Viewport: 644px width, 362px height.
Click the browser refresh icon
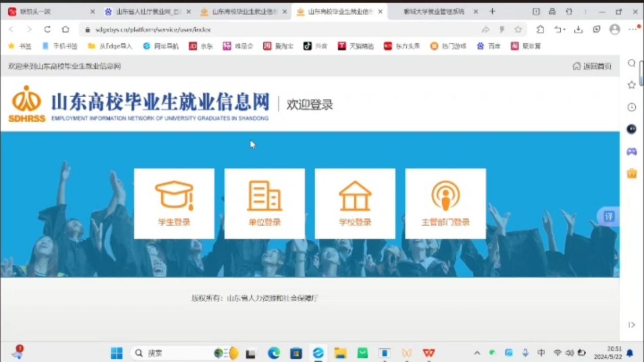[x=47, y=30]
